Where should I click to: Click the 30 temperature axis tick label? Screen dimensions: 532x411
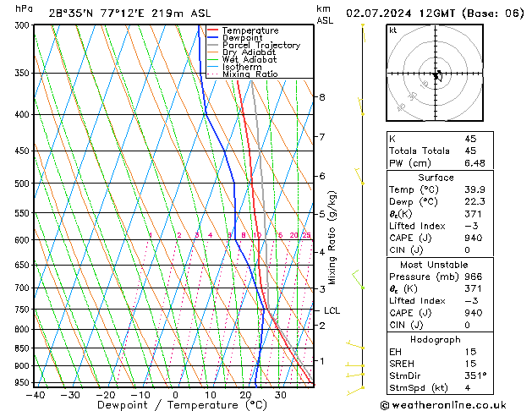(x=280, y=395)
